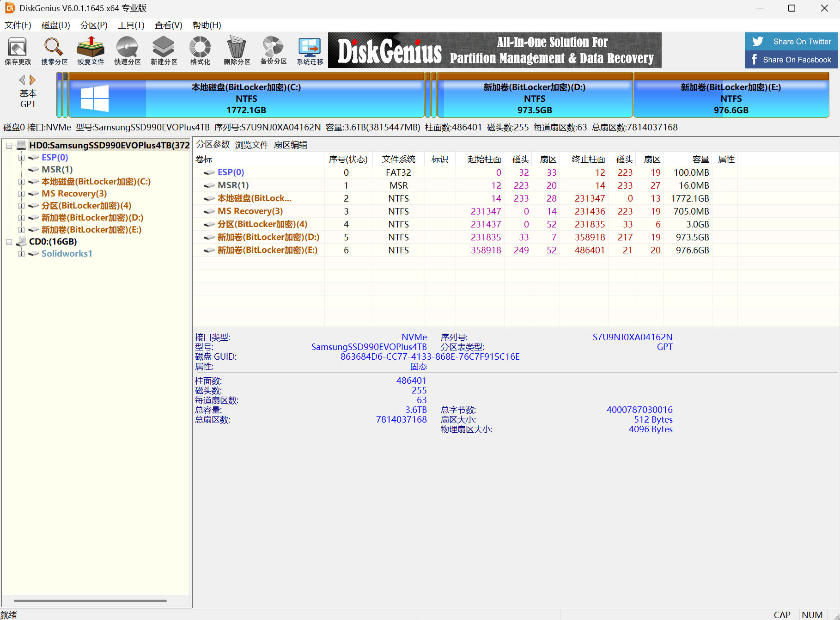Click the partition icon of MSR(1) table row
The image size is (840, 620).
point(209,185)
